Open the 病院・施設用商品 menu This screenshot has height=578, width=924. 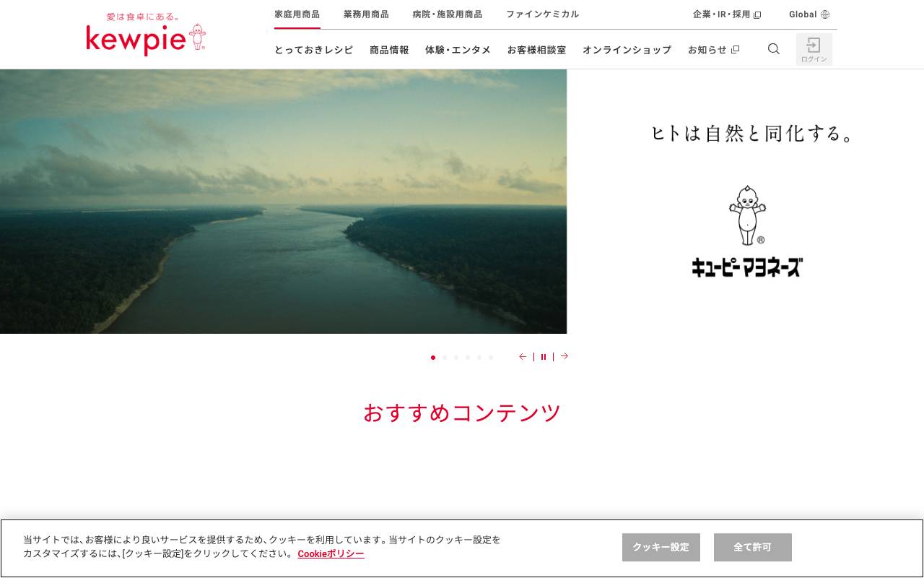[x=448, y=14]
